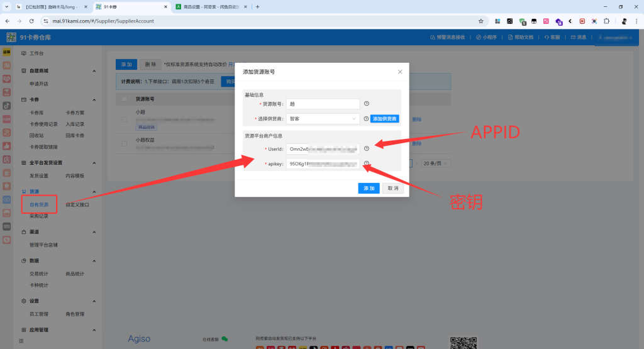Click the 取消 button in dialog

click(393, 188)
